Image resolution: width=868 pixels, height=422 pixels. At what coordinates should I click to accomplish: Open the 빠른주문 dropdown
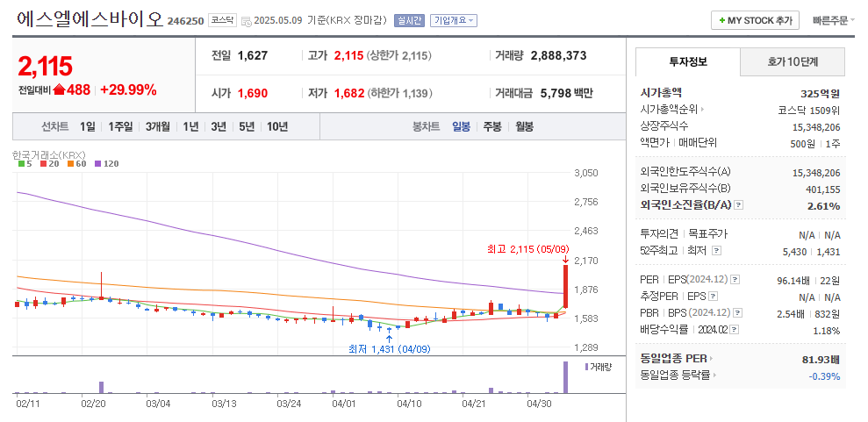coord(834,20)
